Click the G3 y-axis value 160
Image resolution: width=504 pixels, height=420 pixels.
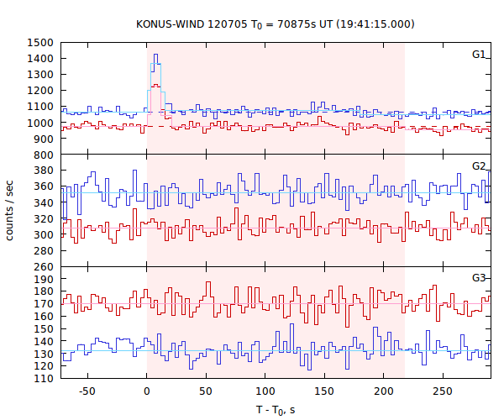click(44, 316)
